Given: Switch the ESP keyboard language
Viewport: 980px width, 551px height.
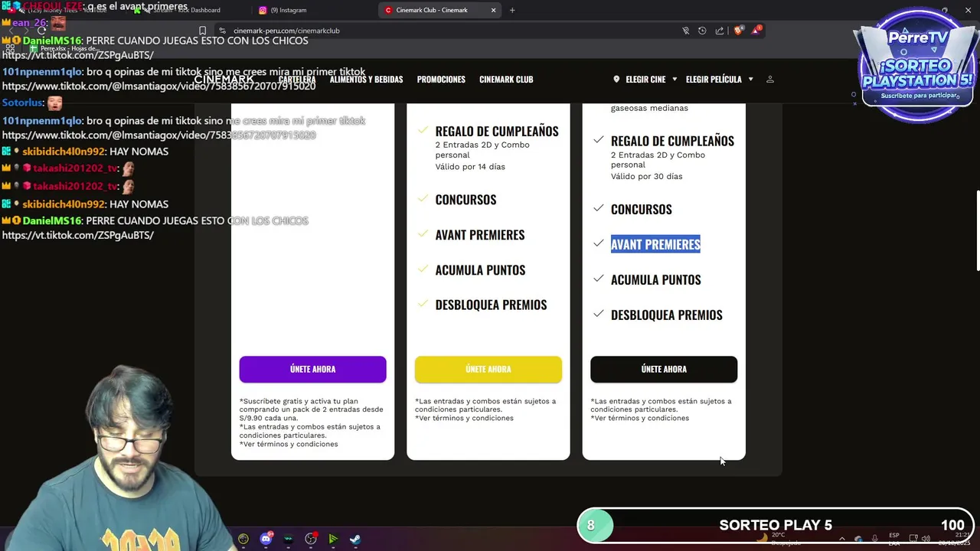Looking at the screenshot, I should click(894, 539).
